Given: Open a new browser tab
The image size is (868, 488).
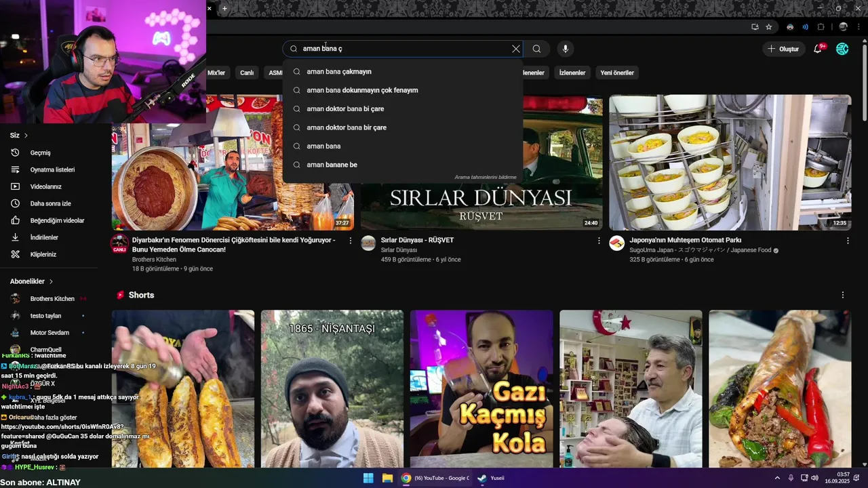Looking at the screenshot, I should pyautogui.click(x=224, y=8).
